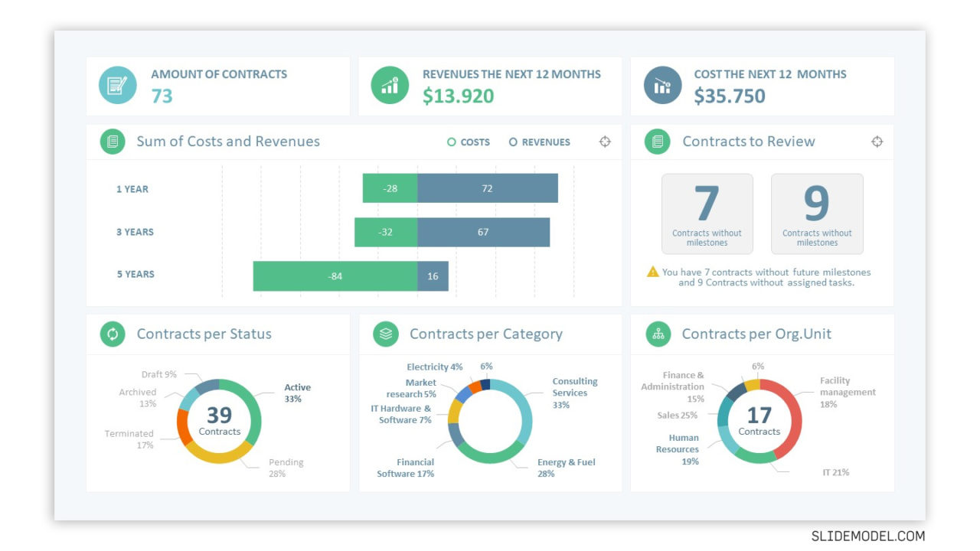Open the 9 Contracts without milestones card
Screen dimensions: 980x551
tap(817, 214)
